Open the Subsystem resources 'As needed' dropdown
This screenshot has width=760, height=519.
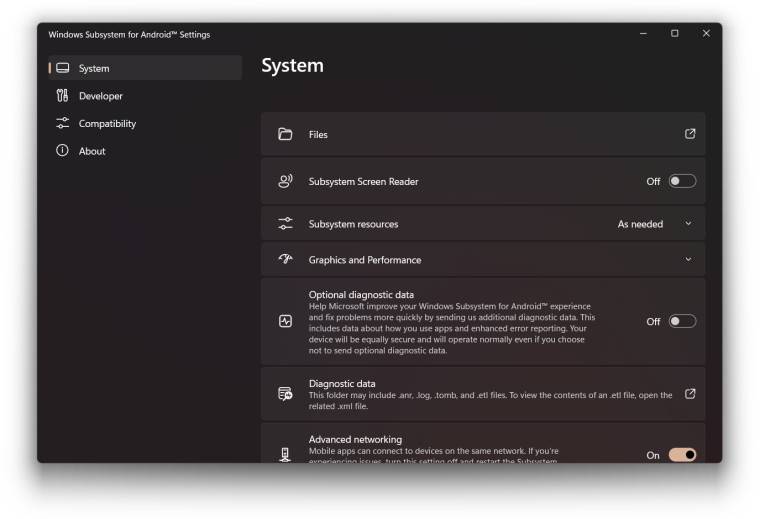tap(654, 224)
